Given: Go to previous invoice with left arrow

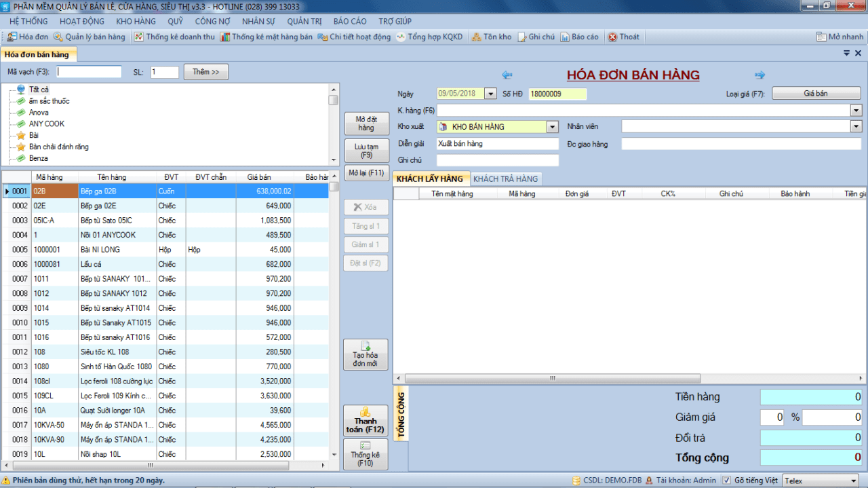Looking at the screenshot, I should tap(507, 75).
